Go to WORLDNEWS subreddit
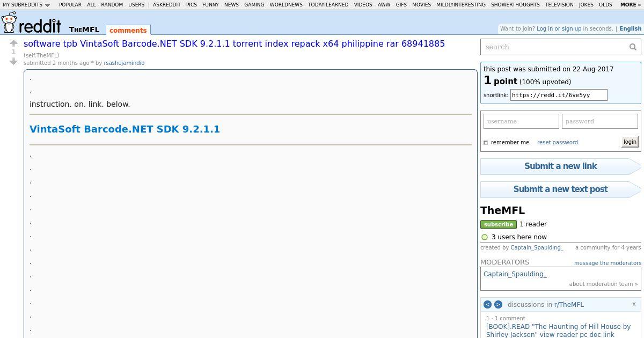Image resolution: width=644 pixels, height=338 pixels. click(x=286, y=5)
